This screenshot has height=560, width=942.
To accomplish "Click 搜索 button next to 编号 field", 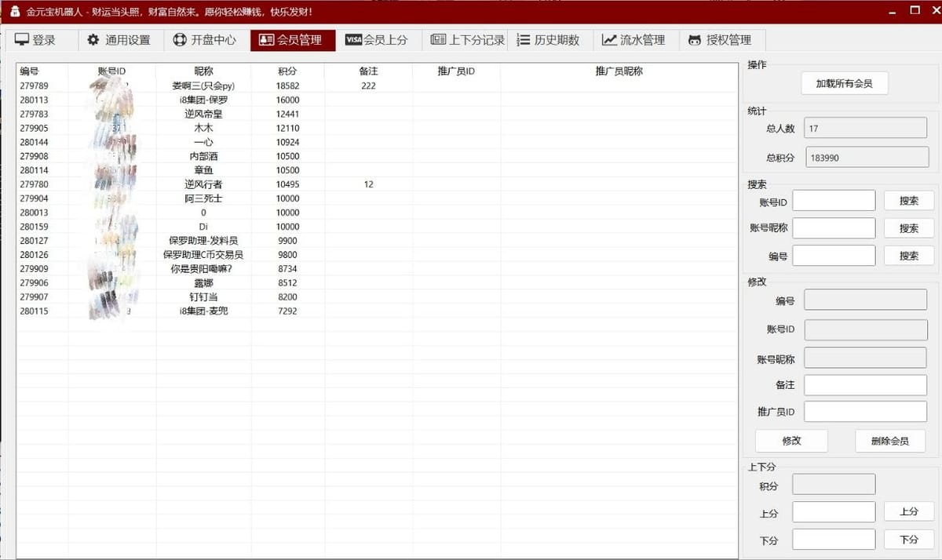I will click(909, 256).
